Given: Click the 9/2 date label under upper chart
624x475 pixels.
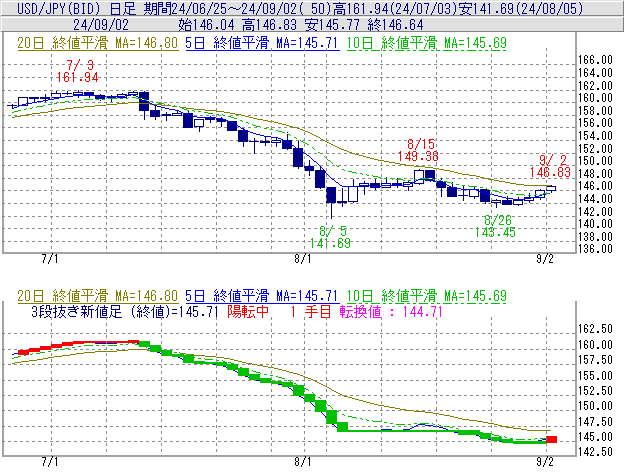Looking at the screenshot, I should [x=545, y=259].
